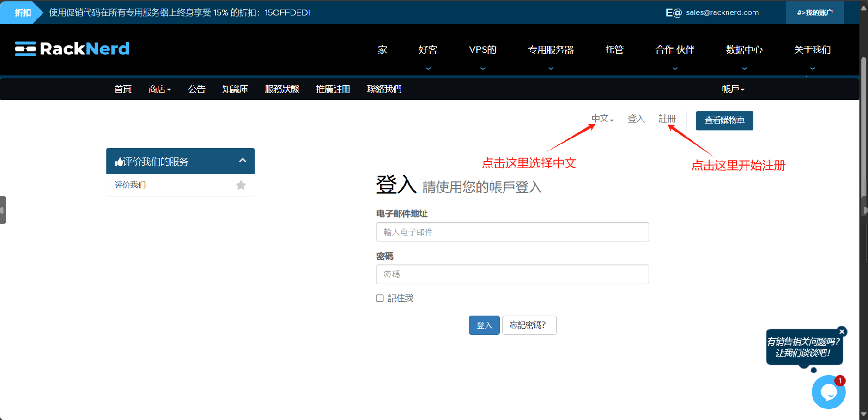The width and height of the screenshot is (868, 420).
Task: Go to the 知識庫 knowledge base tab
Action: click(x=235, y=89)
